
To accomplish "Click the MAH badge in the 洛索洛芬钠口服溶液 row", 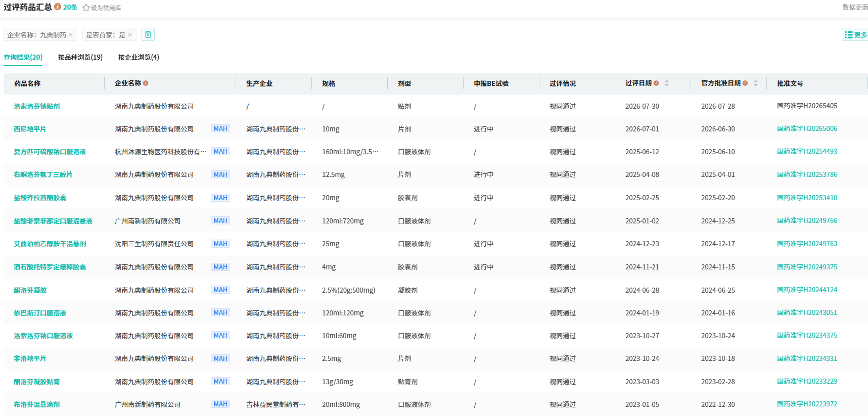I will click(x=220, y=336).
